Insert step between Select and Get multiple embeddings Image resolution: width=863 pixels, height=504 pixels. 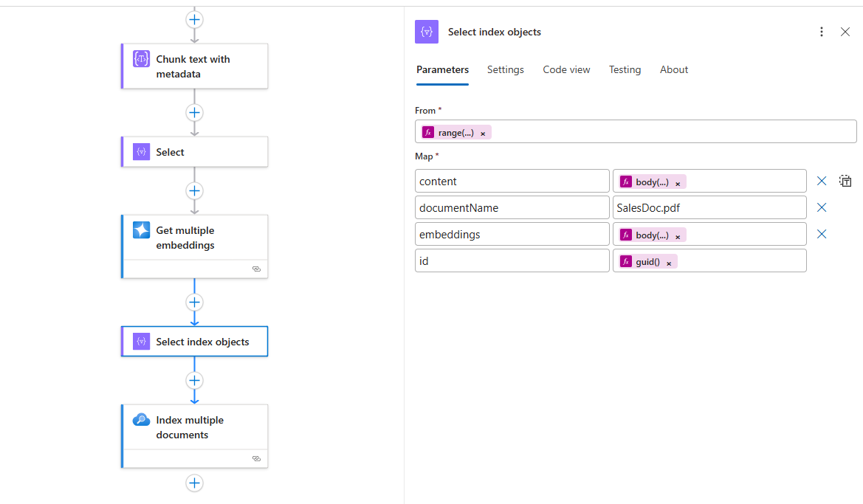click(x=194, y=191)
